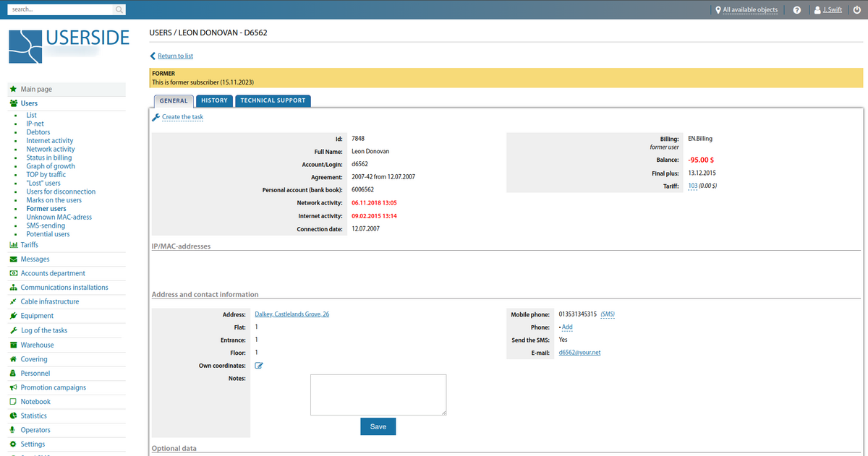This screenshot has width=868, height=456.
Task: Open the TECHNICAL SUPPORT tab
Action: tap(273, 100)
